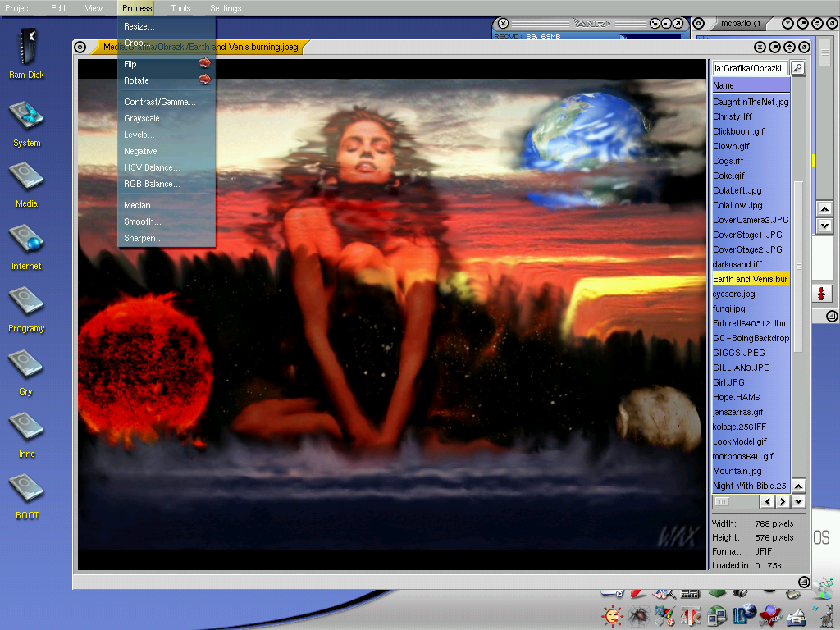Open the Edit menu

tap(58, 8)
